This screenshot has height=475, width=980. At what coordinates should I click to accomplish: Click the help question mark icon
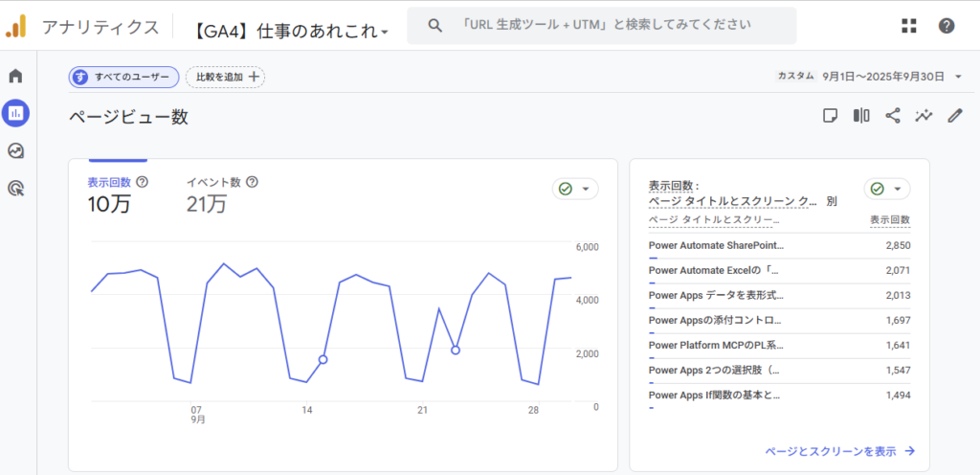(947, 26)
